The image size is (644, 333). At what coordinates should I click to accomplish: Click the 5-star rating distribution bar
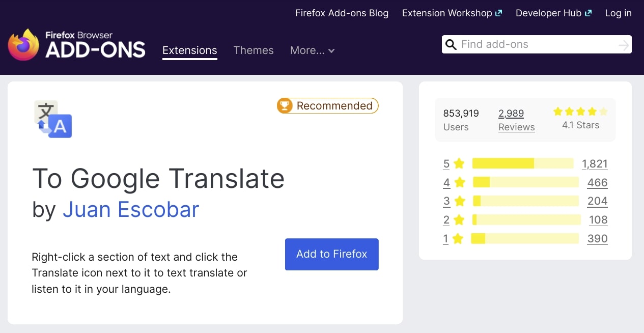coord(523,163)
